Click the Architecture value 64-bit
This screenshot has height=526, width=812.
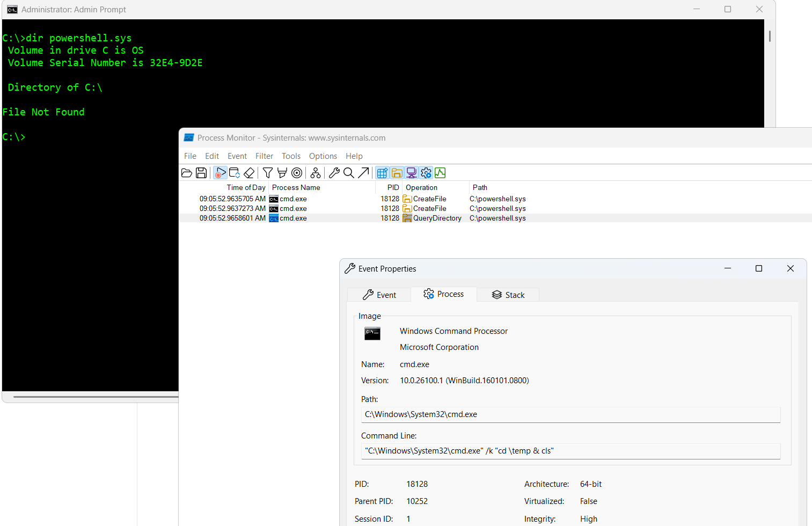[x=591, y=484]
